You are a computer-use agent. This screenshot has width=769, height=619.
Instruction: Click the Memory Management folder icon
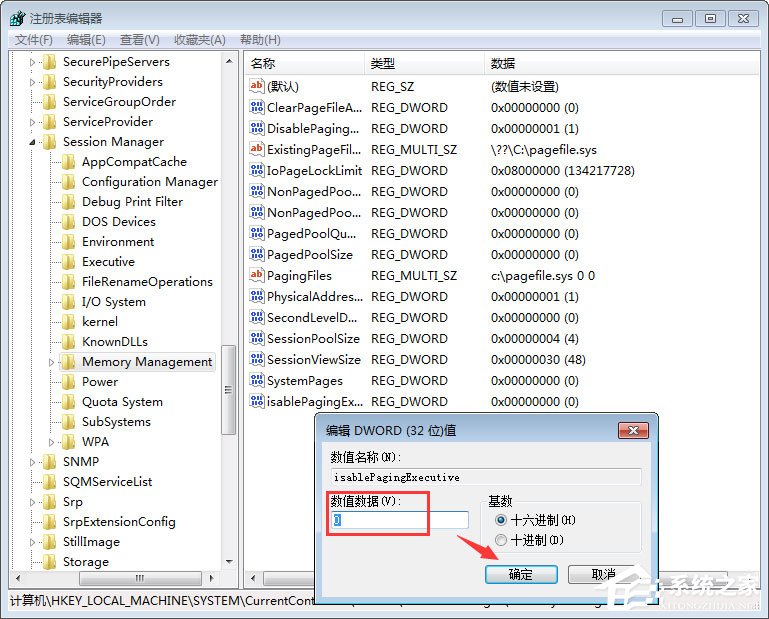point(68,362)
